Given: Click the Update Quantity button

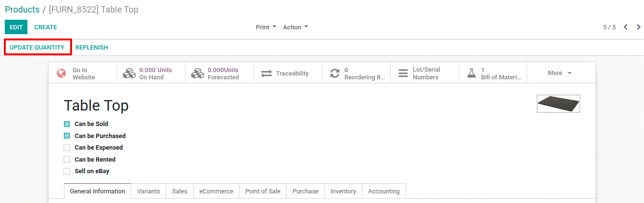Looking at the screenshot, I should pos(37,48).
